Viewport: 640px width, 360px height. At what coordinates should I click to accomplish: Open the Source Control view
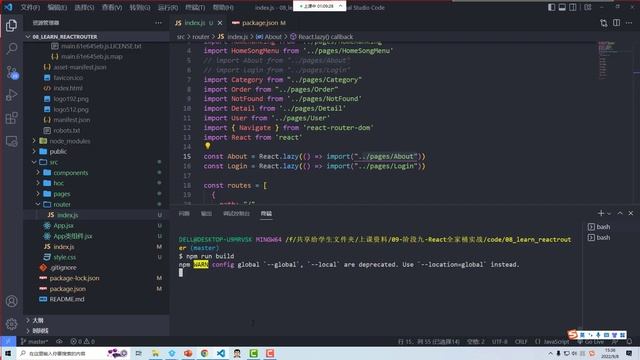pos(11,72)
